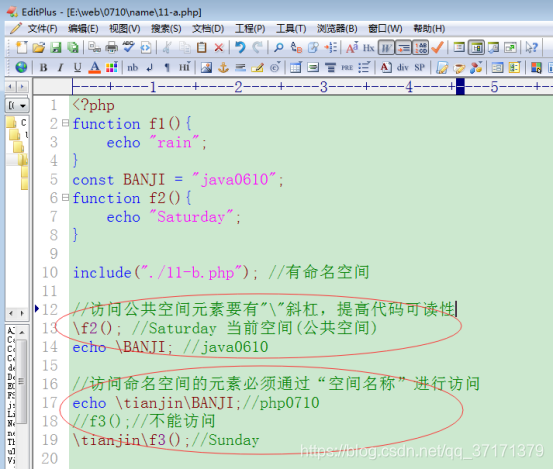Click the orange checkmark icon

(437, 47)
